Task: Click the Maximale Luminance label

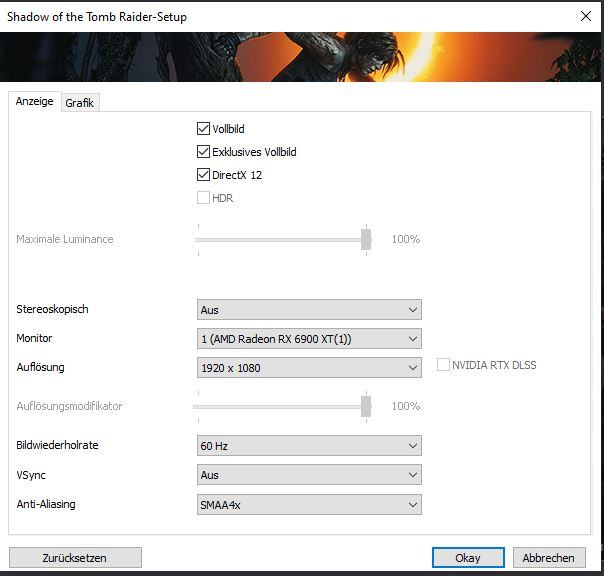Action: click(65, 239)
